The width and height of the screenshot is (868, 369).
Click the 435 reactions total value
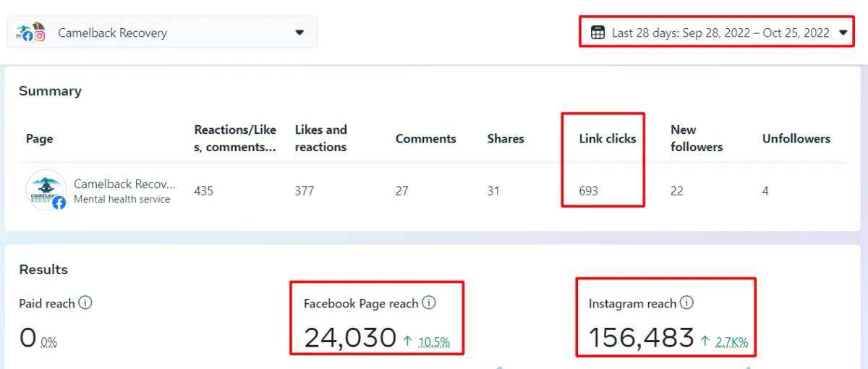point(203,191)
